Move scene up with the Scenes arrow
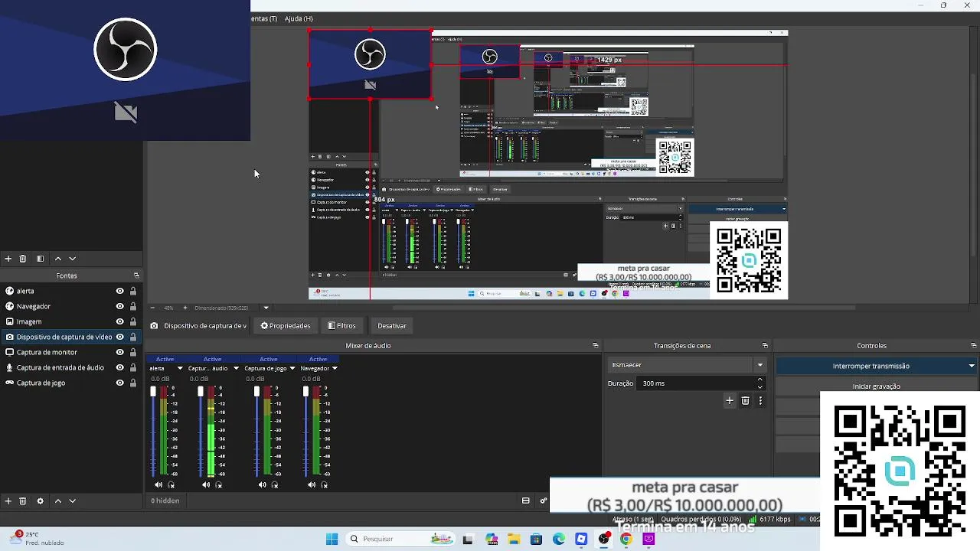Screen dimensions: 980x551 tap(57, 259)
